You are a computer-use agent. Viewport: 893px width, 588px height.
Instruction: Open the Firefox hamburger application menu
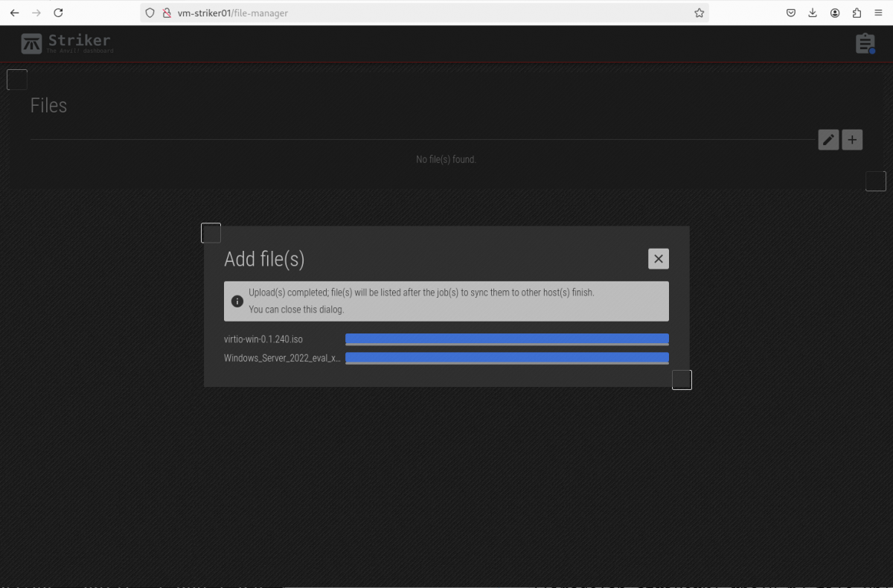[x=879, y=13]
